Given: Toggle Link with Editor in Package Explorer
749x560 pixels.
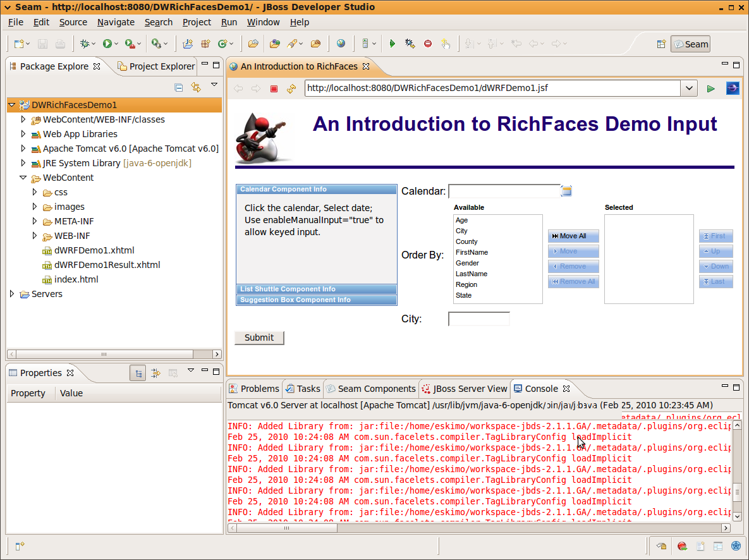Looking at the screenshot, I should point(196,87).
